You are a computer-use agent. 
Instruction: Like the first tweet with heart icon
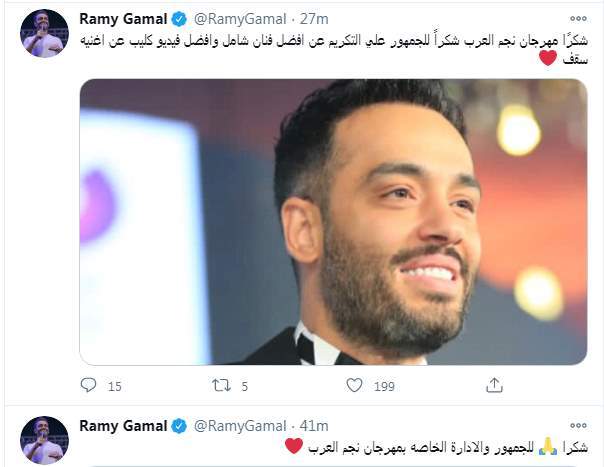354,385
